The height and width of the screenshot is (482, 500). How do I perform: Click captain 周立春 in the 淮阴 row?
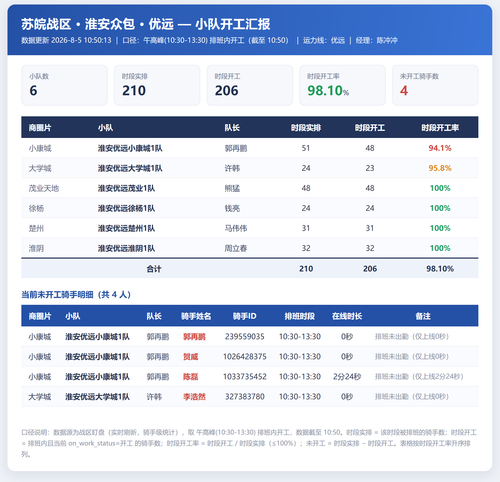[x=236, y=248]
